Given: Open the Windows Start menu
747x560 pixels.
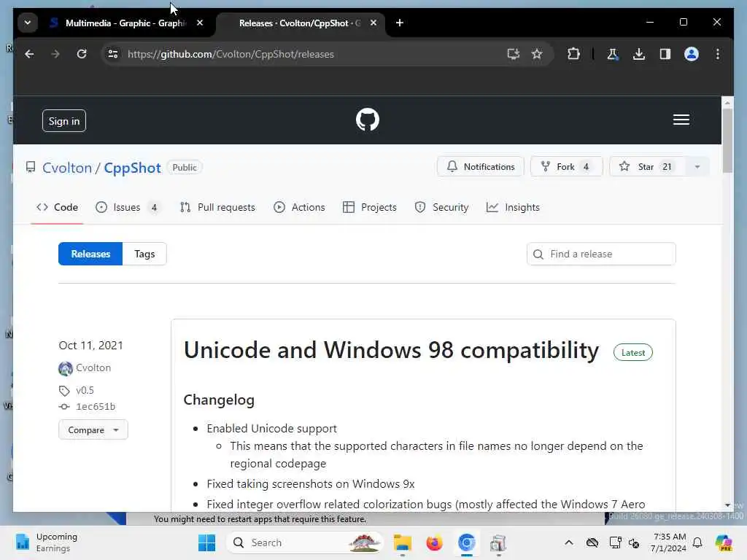Looking at the screenshot, I should pyautogui.click(x=206, y=542).
